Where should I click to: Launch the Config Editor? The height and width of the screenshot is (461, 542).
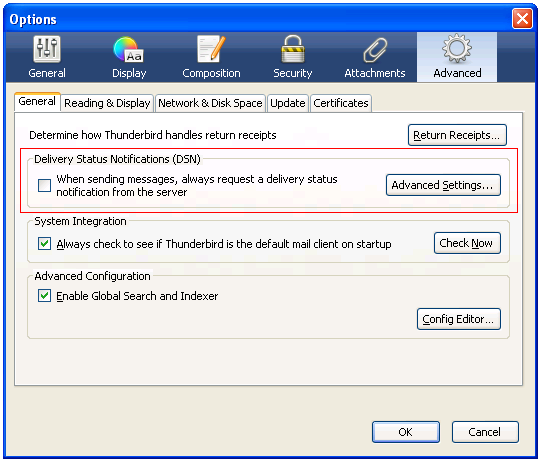pos(459,319)
